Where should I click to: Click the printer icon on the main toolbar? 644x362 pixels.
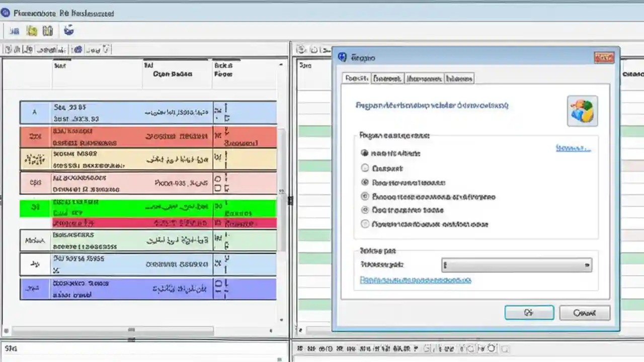(x=48, y=31)
